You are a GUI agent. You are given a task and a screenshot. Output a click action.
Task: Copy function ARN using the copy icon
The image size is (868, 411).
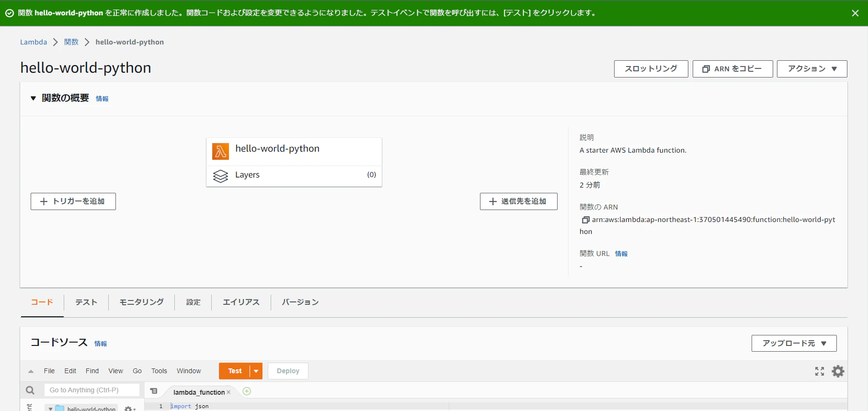[x=585, y=220]
